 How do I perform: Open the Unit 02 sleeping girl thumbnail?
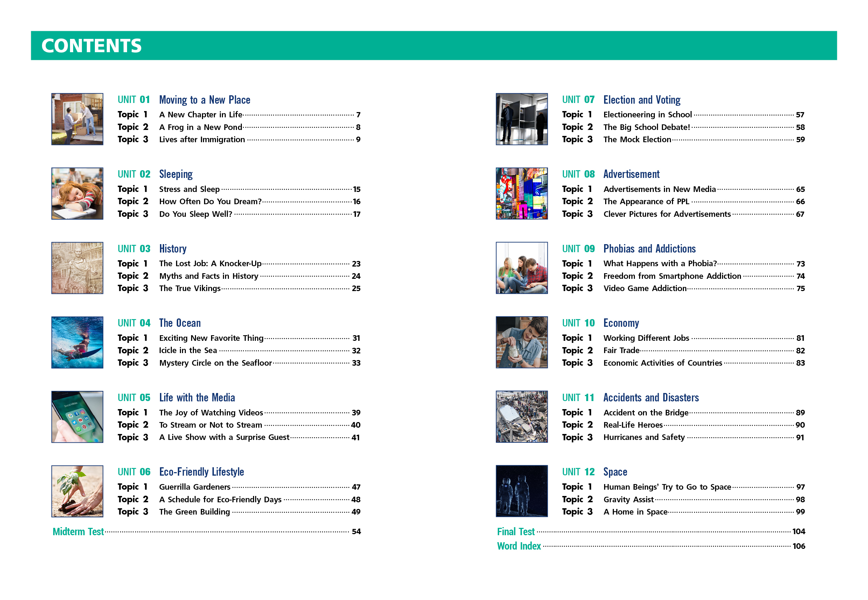(77, 194)
